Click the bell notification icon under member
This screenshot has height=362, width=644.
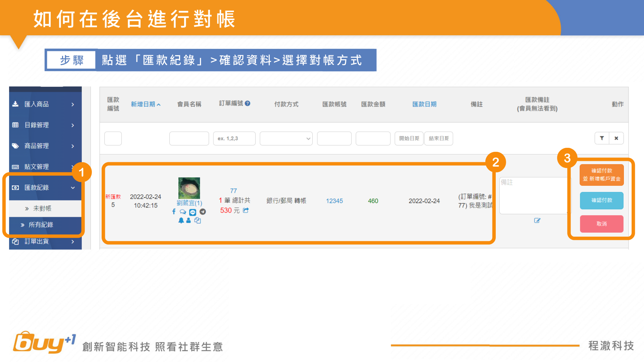point(181,220)
